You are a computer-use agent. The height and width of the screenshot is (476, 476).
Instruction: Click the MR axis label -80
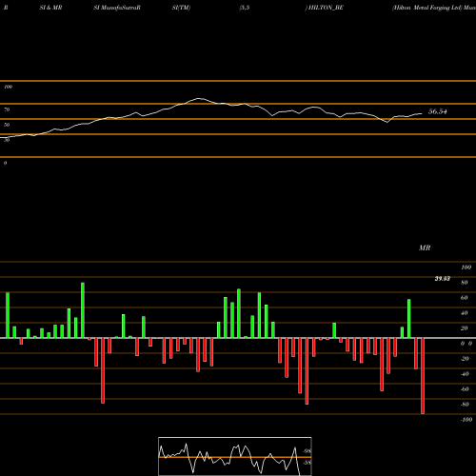(465, 405)
